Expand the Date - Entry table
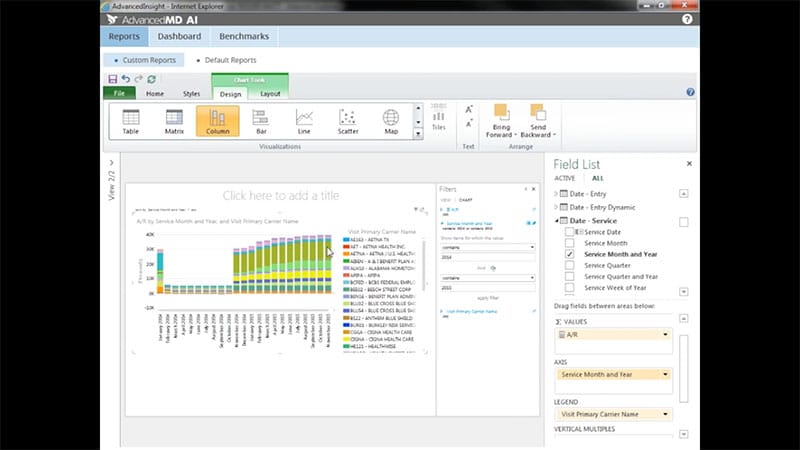Viewport: 800px width, 450px height. 556,194
